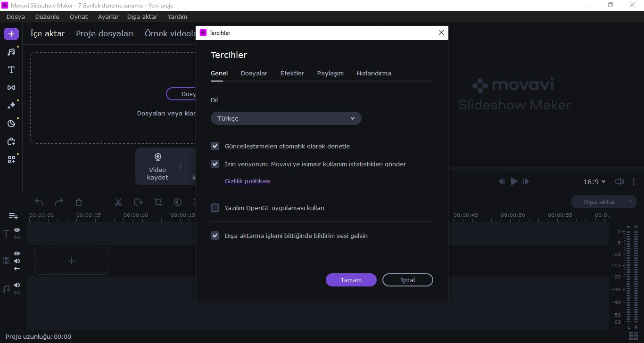Enable Yazılım OpenGL uygulaması kullan

point(215,208)
